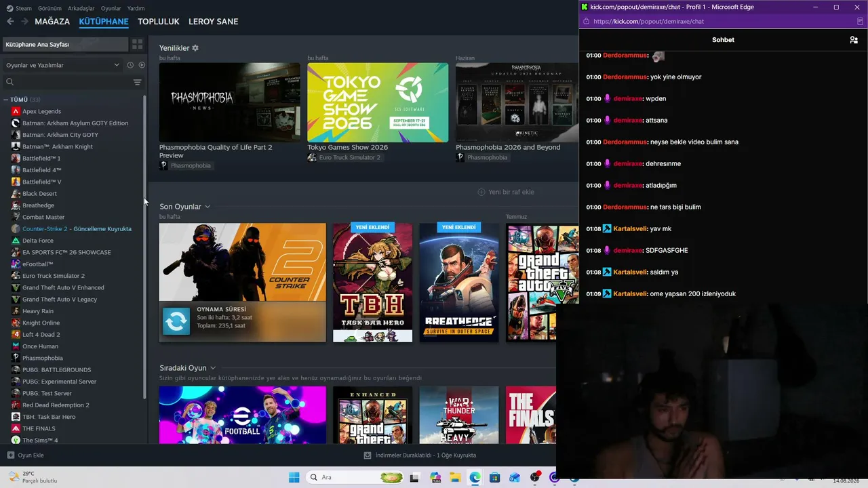
Task: Click the Kütüphane Ana Sayfası button
Action: pos(65,44)
